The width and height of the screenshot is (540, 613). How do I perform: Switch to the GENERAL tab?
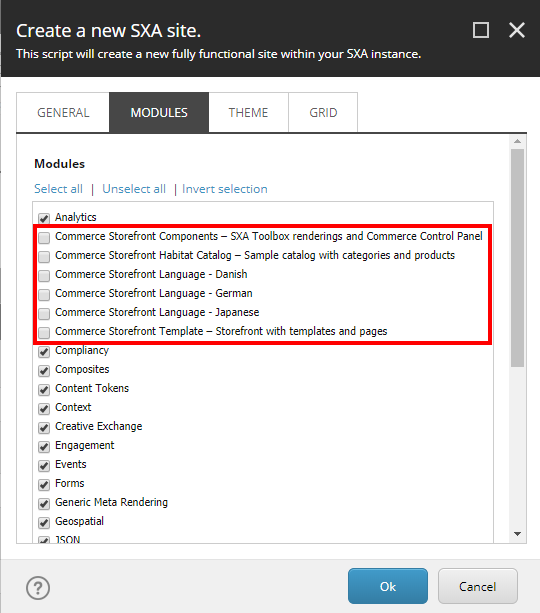[63, 113]
